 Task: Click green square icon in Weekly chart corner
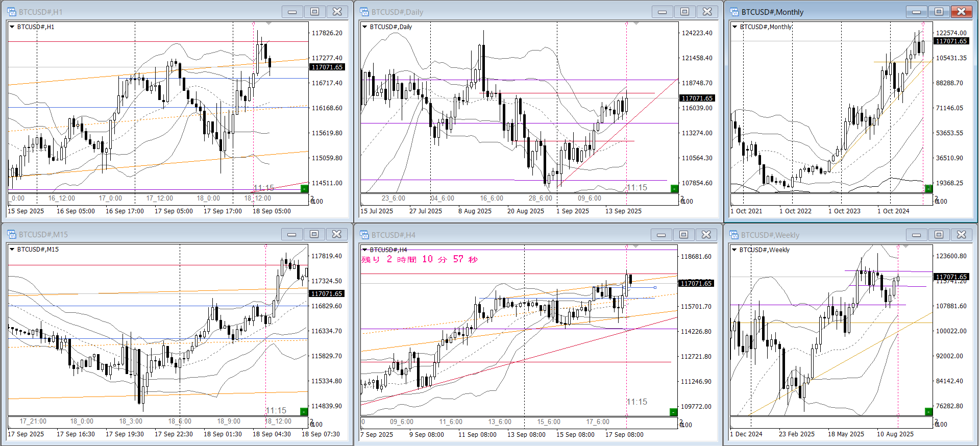click(928, 411)
